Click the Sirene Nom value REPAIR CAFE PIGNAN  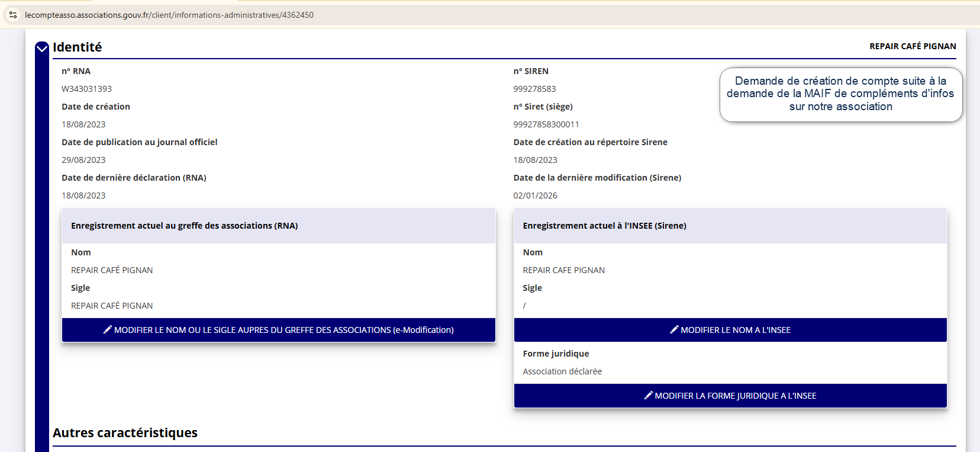point(563,270)
